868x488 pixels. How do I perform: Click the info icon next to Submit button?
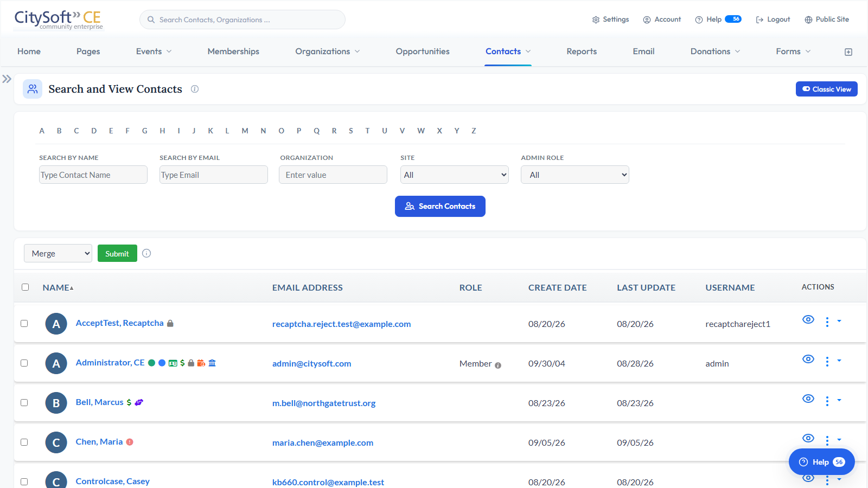(x=146, y=253)
